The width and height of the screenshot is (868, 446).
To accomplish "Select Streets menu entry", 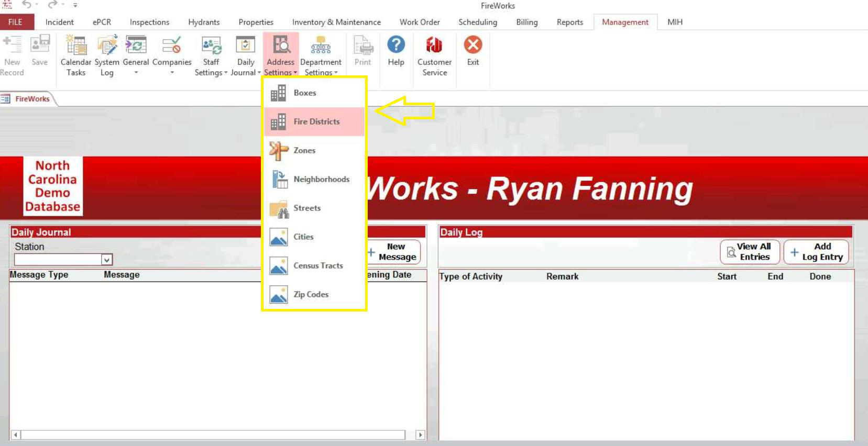I will (314, 208).
